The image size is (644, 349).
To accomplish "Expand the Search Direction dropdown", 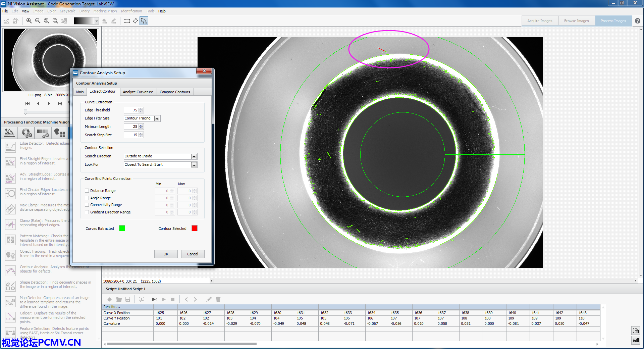I will click(x=194, y=156).
